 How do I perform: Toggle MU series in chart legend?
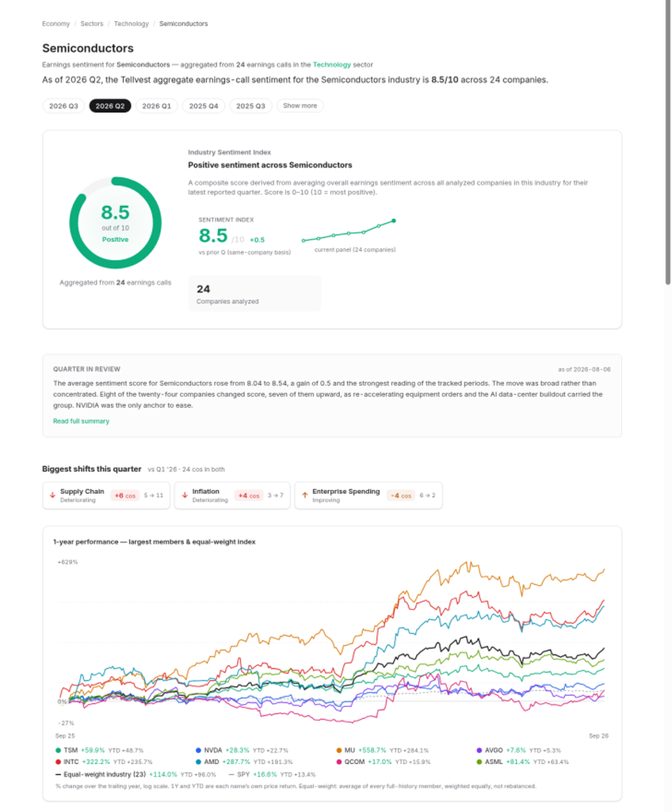point(382,750)
